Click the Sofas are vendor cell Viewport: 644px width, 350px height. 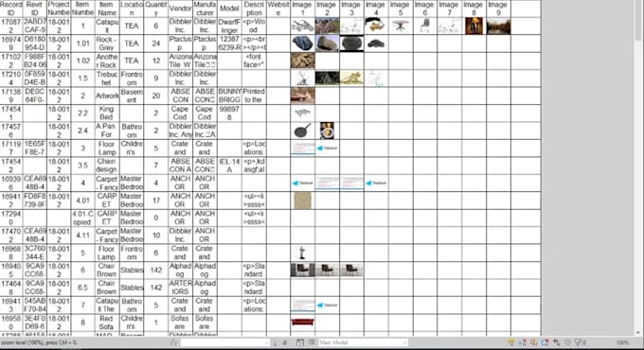pyautogui.click(x=180, y=323)
